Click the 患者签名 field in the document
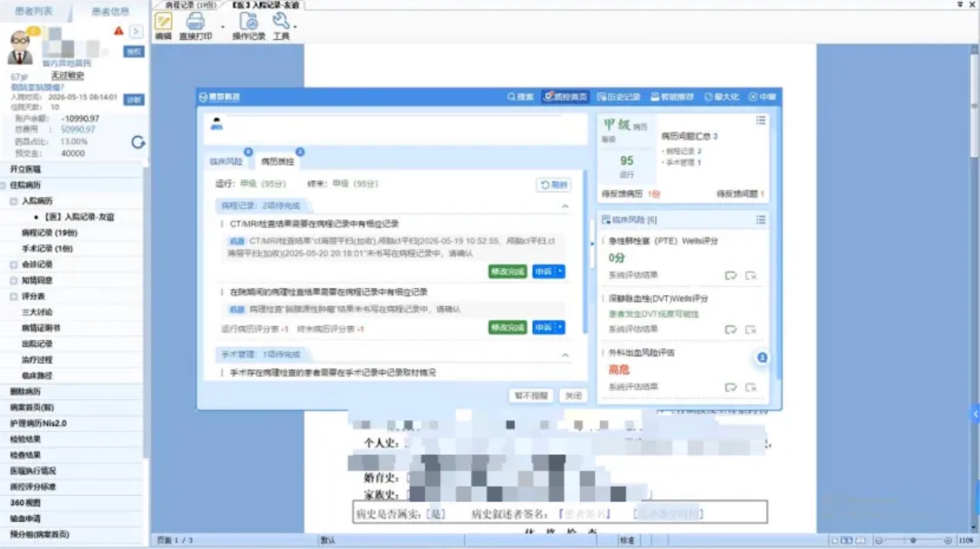Image resolution: width=980 pixels, height=549 pixels. click(585, 514)
